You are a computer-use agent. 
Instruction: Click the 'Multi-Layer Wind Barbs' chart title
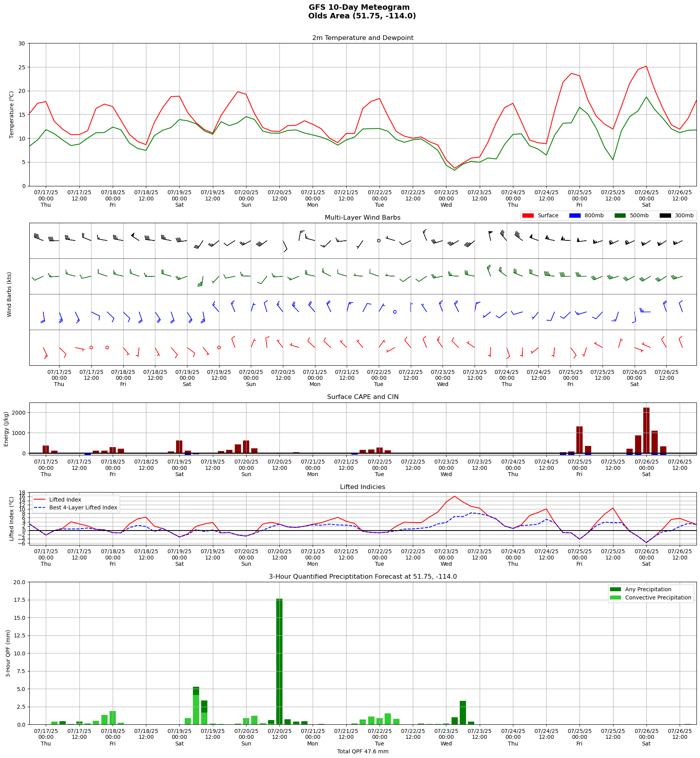[363, 218]
